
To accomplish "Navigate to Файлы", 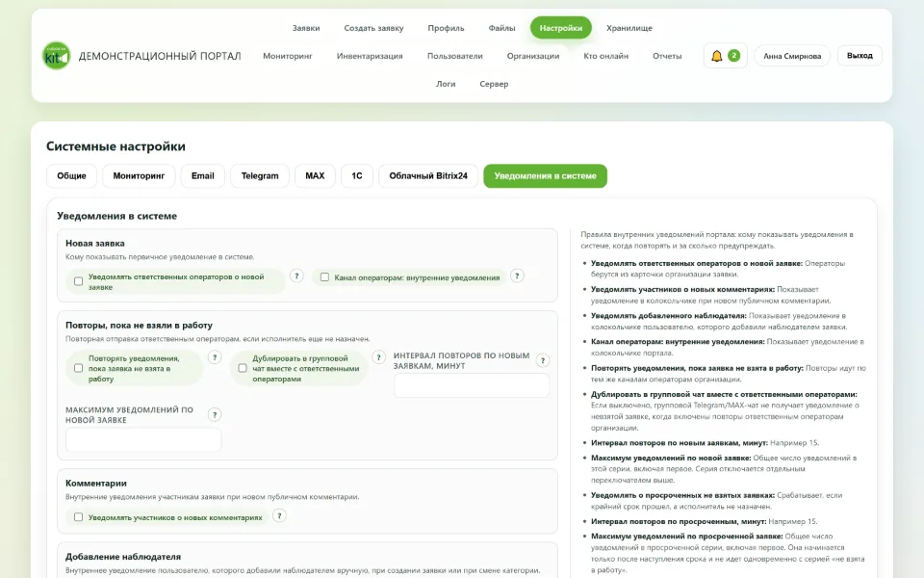I will (x=501, y=28).
